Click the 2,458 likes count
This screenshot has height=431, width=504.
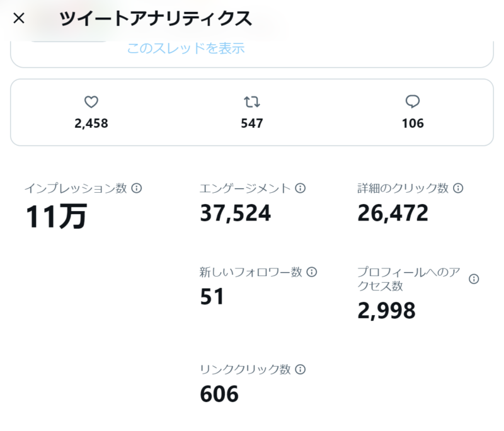coord(91,124)
